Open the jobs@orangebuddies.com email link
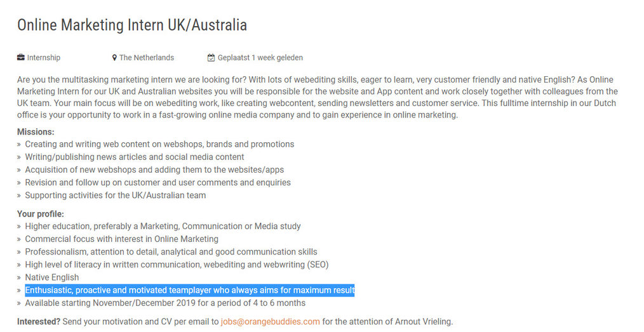This screenshot has height=332, width=644. pyautogui.click(x=271, y=322)
